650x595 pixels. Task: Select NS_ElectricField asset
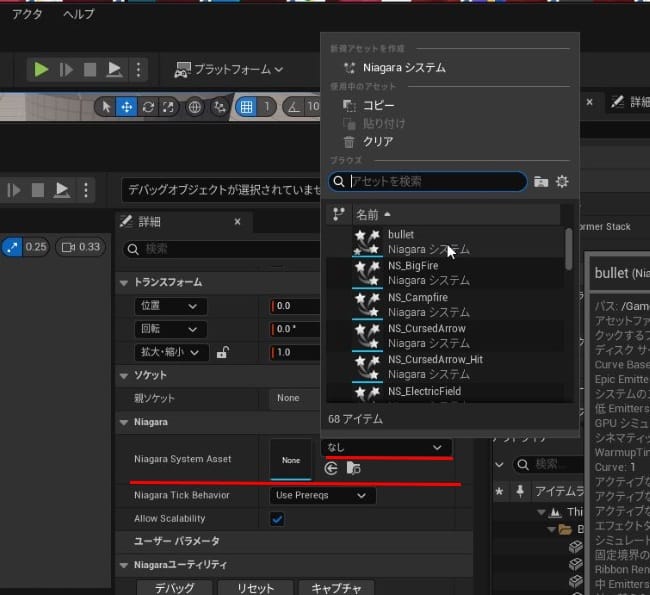tap(445, 393)
